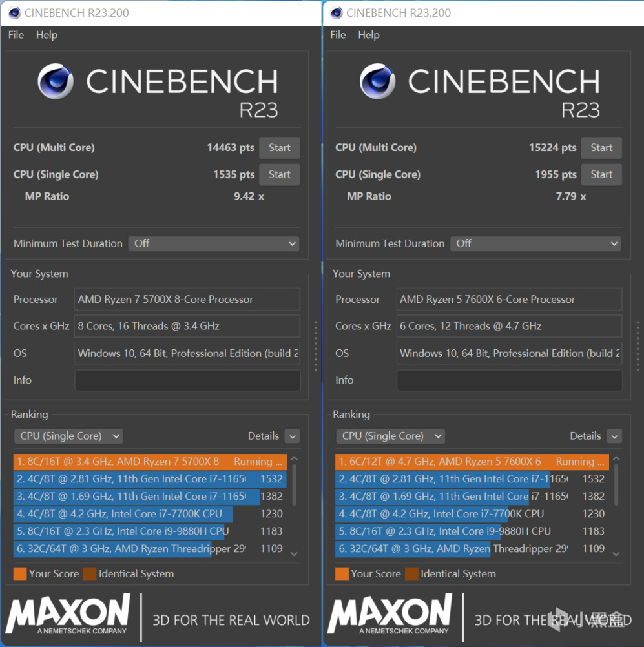
Task: Select Threadripper row in right window
Action: (472, 549)
